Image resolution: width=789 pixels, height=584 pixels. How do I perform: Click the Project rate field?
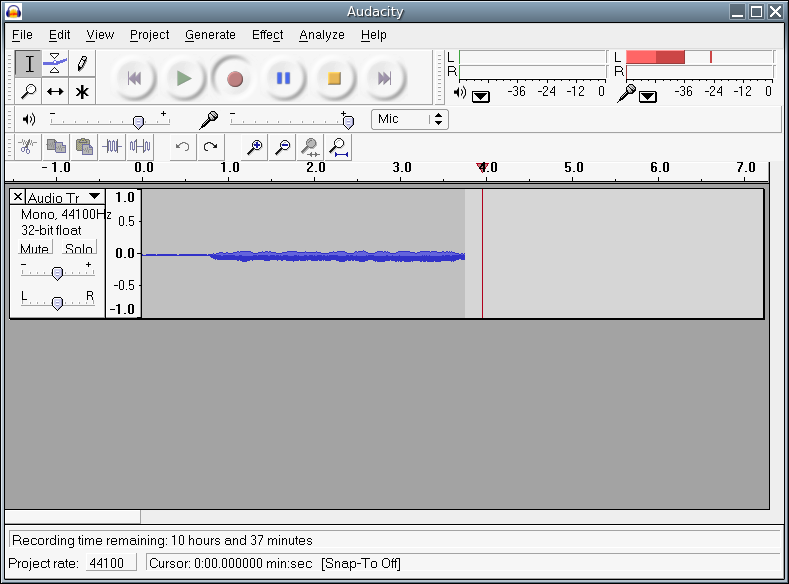(x=106, y=563)
